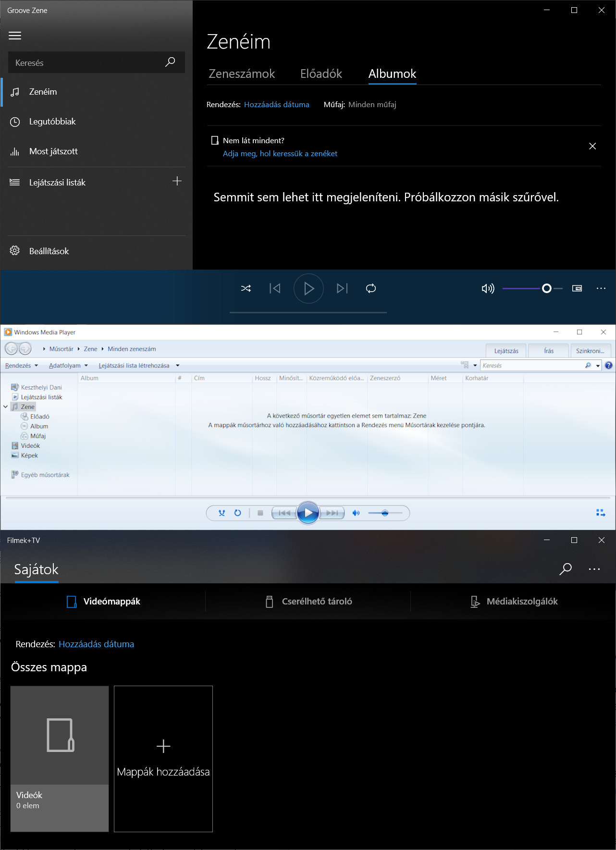Open Adatfolyam dropdown in Media Player
The height and width of the screenshot is (850, 616).
(68, 366)
